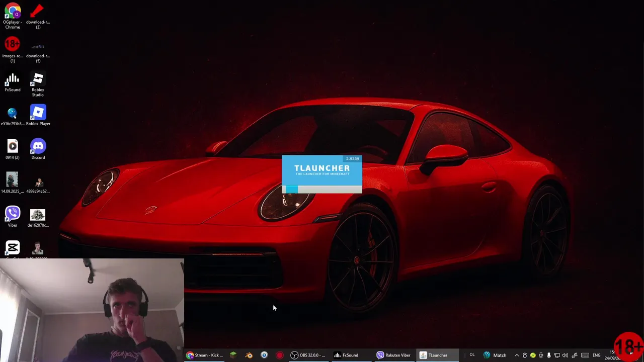Open the green circular tray icon

coord(533,355)
